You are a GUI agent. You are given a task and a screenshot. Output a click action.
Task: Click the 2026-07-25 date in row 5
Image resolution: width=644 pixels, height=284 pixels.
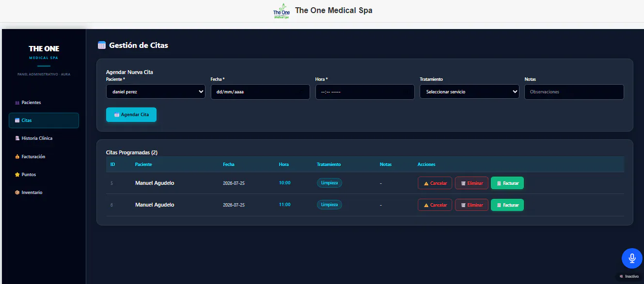(234, 183)
